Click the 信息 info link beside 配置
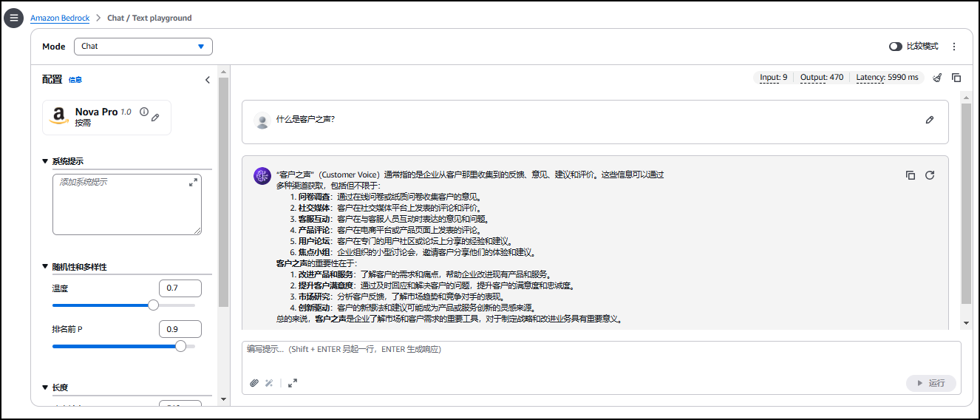Image resolution: width=980 pixels, height=420 pixels. 75,80
